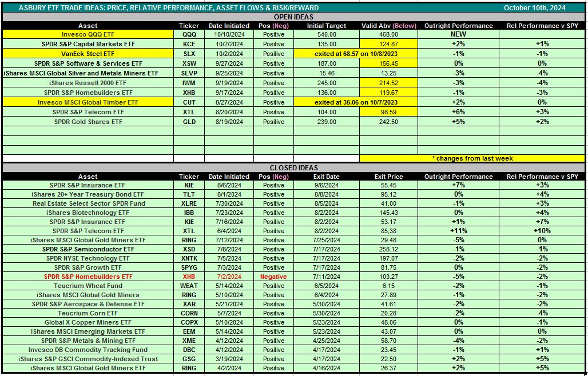Click the QQQ ticker cell
The image size is (588, 376).
(189, 34)
